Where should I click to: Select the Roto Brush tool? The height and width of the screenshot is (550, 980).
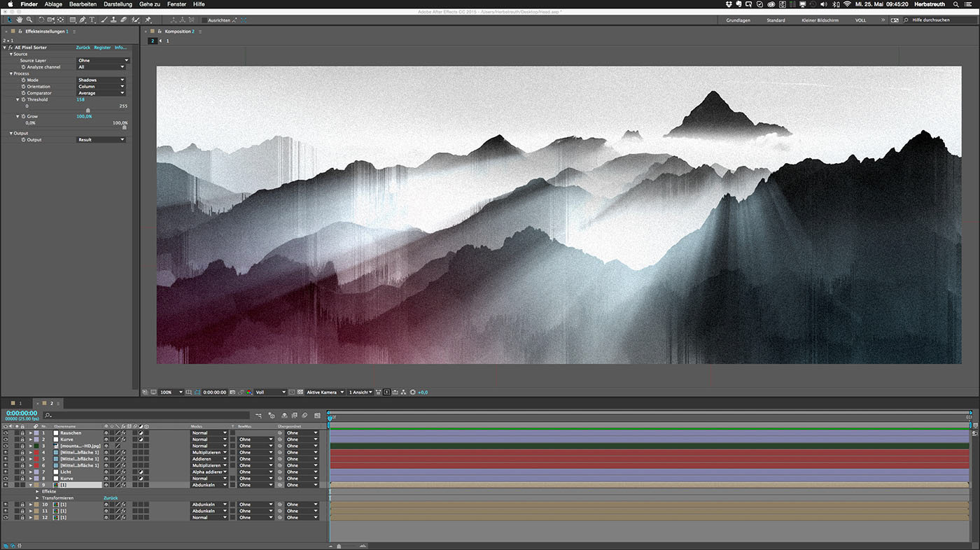[x=134, y=20]
